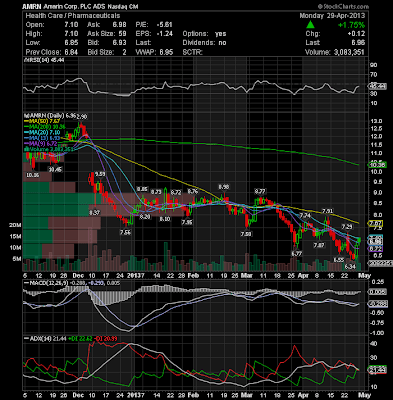393x400 pixels.
Task: Click the Mar label on price date axis
Action: click(247, 276)
